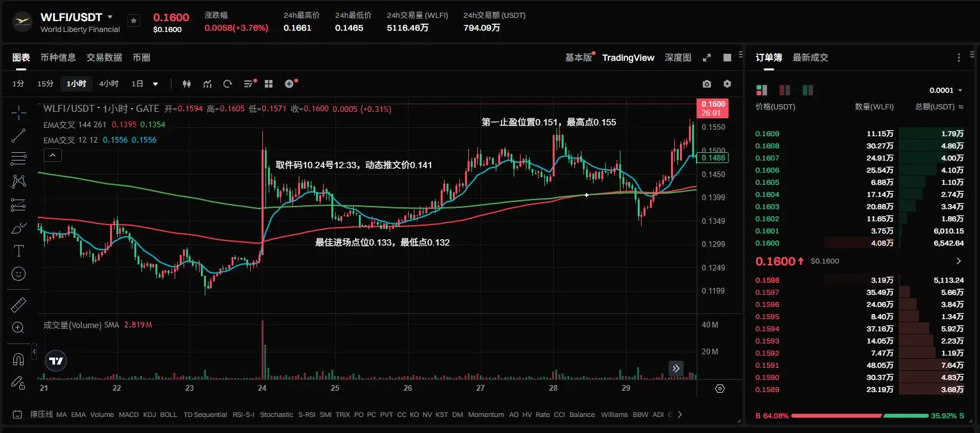Open the more timeframes dropdown arrow
The height and width of the screenshot is (433, 980).
(x=155, y=84)
